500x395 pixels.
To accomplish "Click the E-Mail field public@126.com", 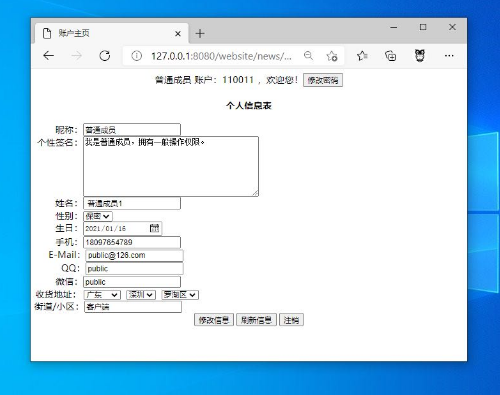I will 134,255.
